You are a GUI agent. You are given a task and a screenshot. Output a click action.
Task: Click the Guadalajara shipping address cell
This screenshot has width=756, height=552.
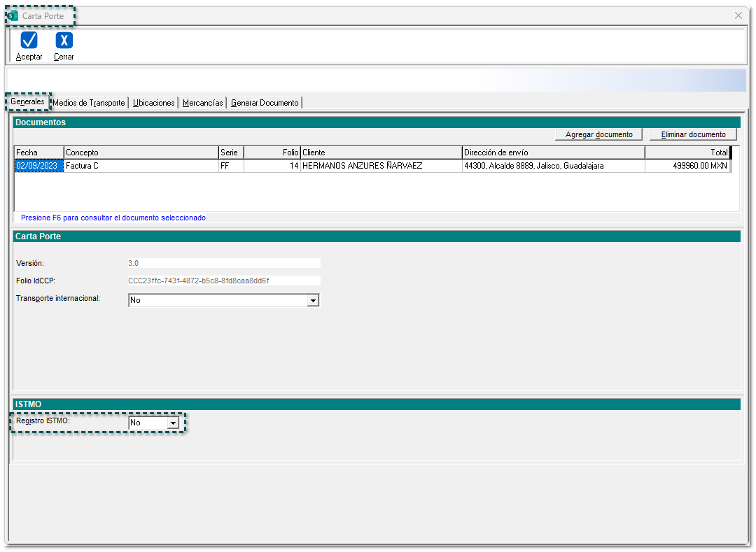554,166
